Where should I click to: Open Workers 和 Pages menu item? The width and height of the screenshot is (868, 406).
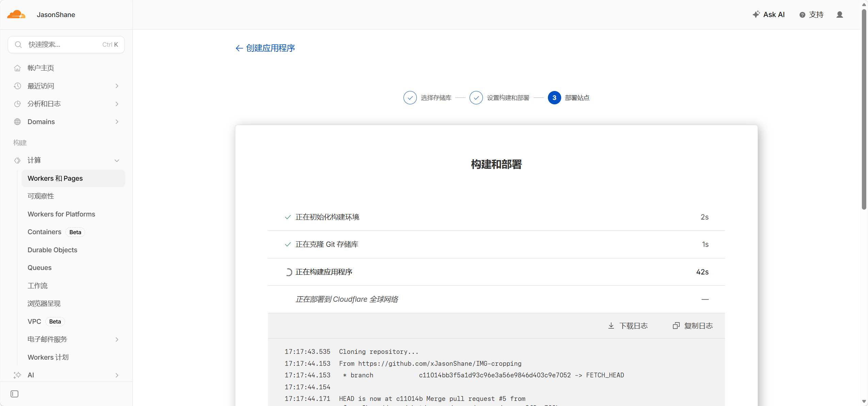(x=55, y=178)
